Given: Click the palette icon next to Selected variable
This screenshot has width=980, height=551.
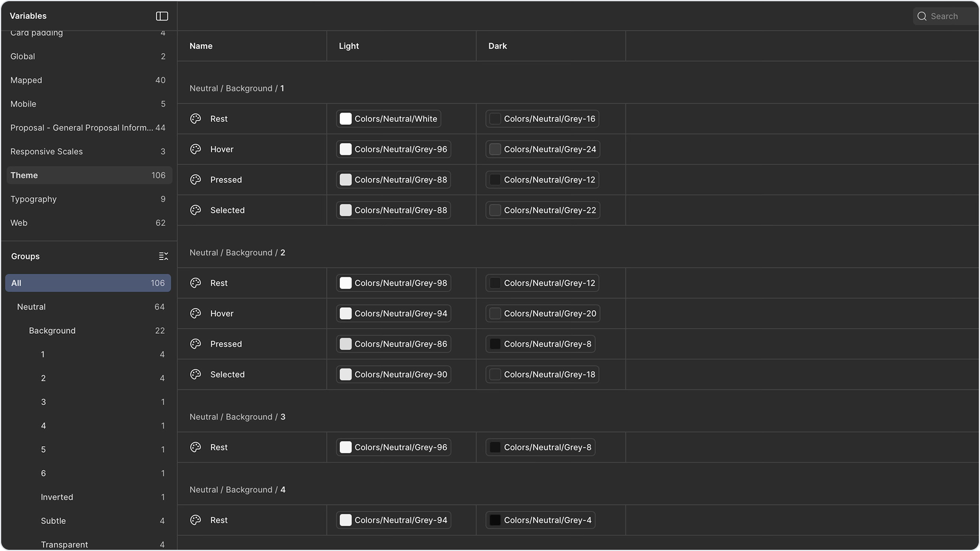Looking at the screenshot, I should click(195, 210).
